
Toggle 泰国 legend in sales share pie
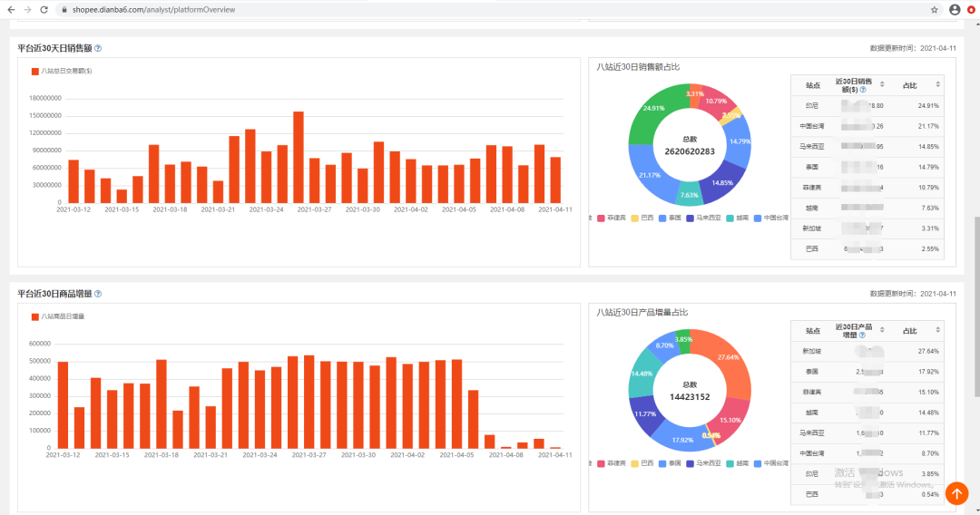pos(670,218)
